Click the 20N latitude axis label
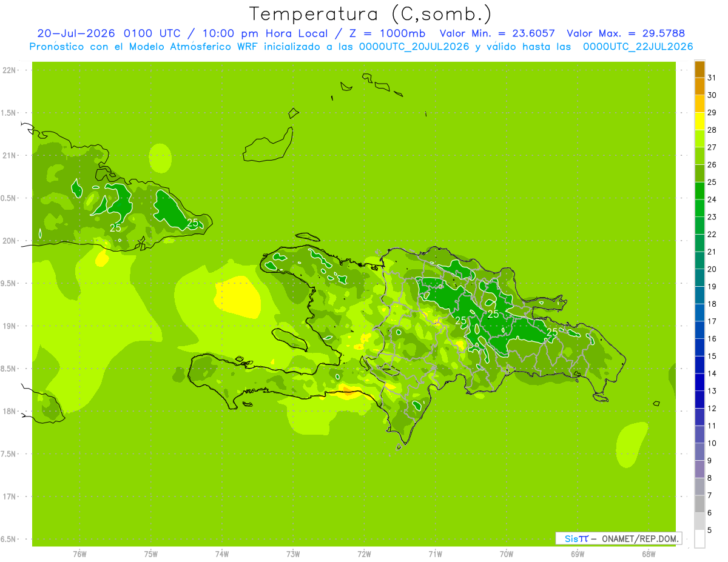The height and width of the screenshot is (562, 728). 10,241
